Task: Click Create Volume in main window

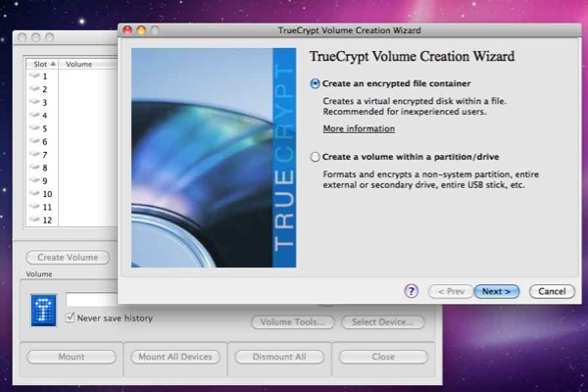Action: (68, 258)
